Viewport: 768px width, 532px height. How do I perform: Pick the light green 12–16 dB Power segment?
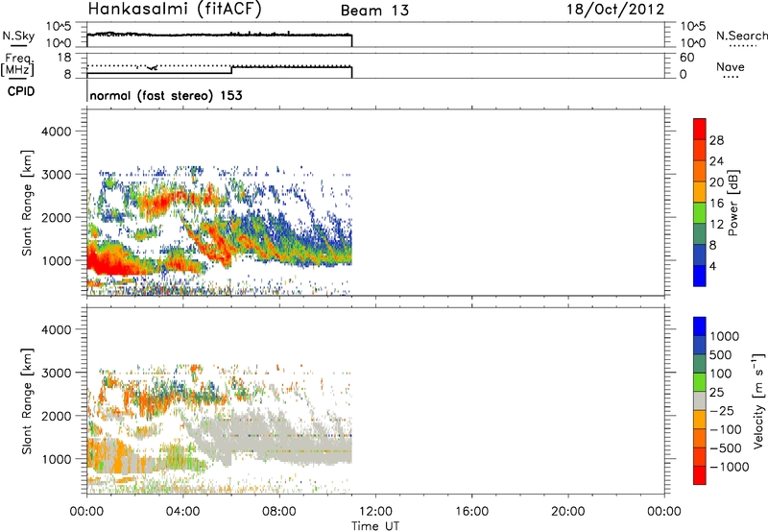[700, 212]
